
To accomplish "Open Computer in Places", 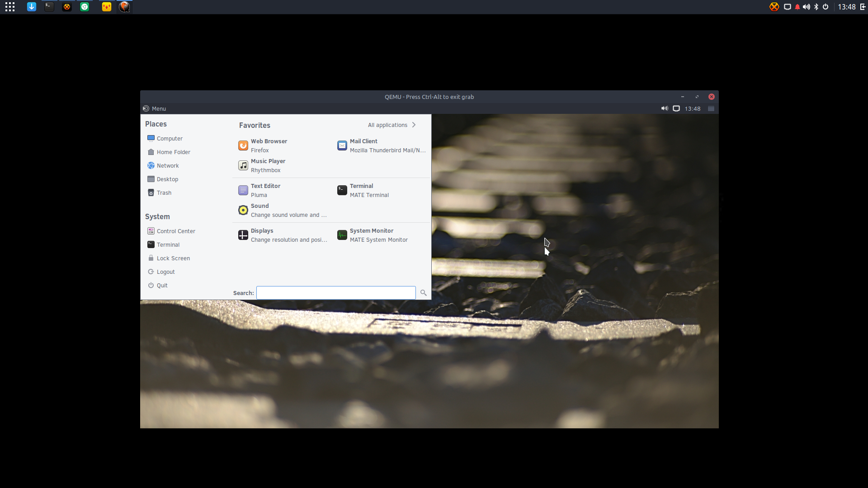I will tap(165, 138).
